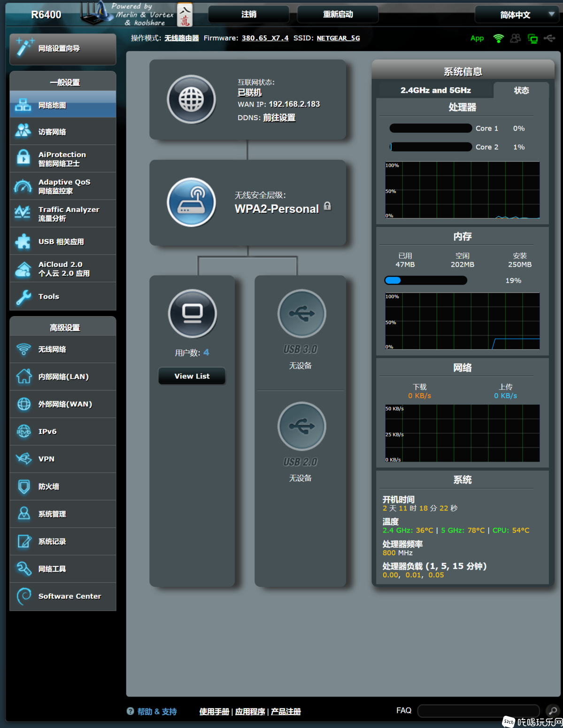563x728 pixels.
Task: Open the product registration link (产品注册)
Action: click(286, 712)
